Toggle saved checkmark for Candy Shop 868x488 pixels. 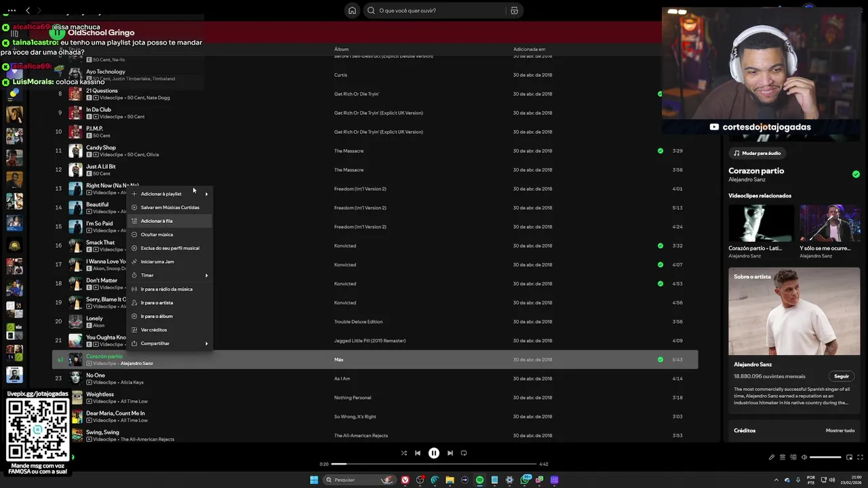[660, 150]
